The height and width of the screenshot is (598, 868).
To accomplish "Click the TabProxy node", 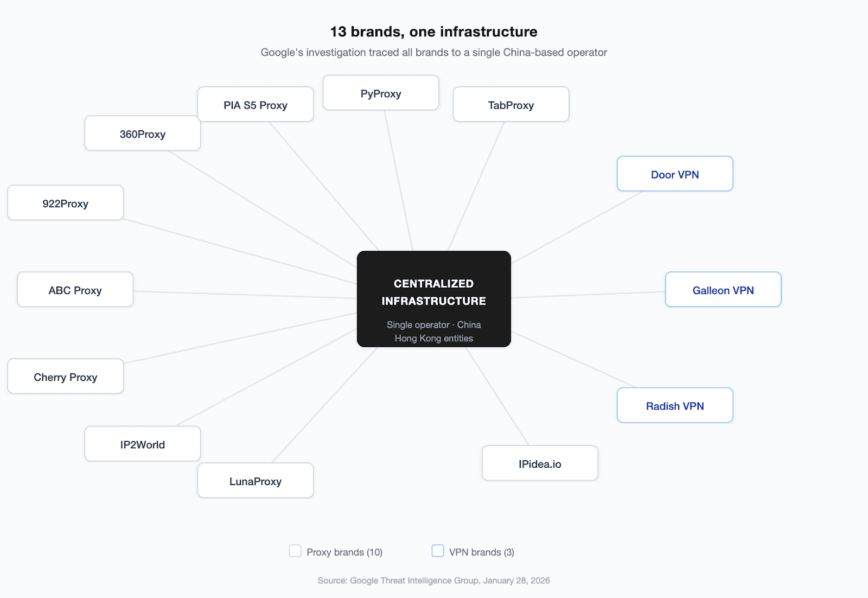I will (x=511, y=104).
